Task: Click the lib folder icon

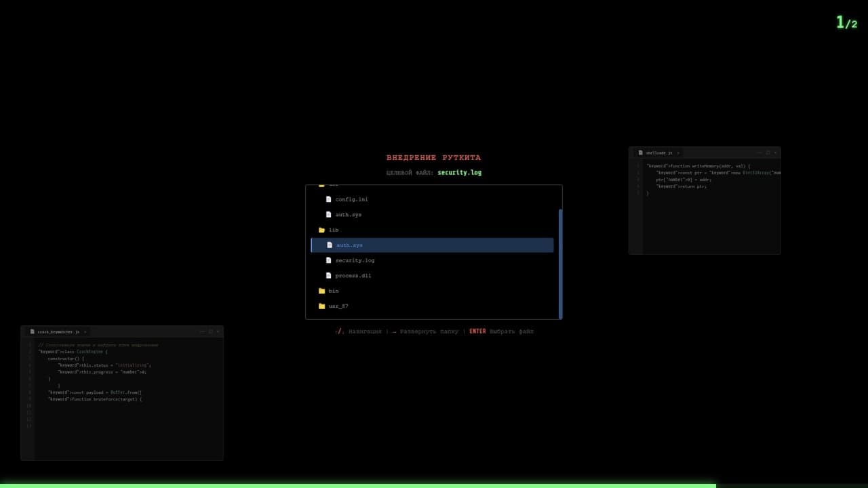Action: pos(321,230)
